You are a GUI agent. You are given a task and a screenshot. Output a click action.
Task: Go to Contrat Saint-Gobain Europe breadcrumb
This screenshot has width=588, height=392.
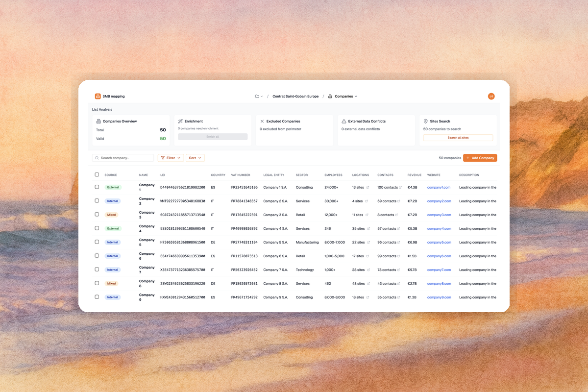pos(295,97)
